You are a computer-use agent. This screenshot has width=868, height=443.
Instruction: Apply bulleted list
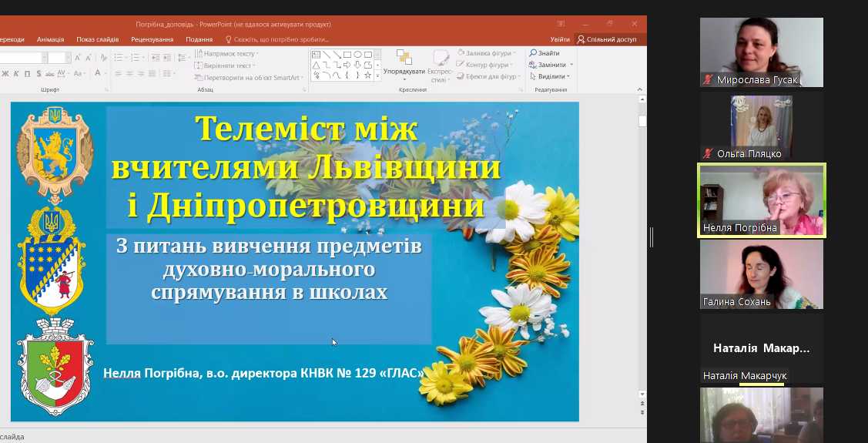(120, 58)
